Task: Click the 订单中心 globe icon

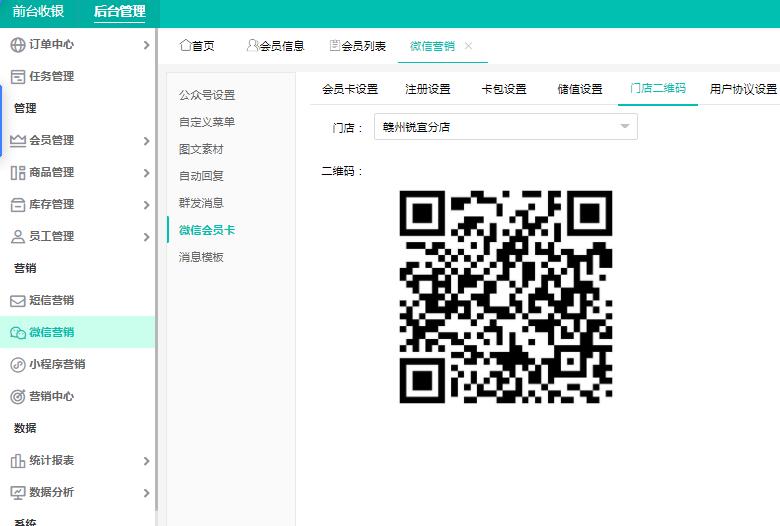Action: (x=18, y=45)
